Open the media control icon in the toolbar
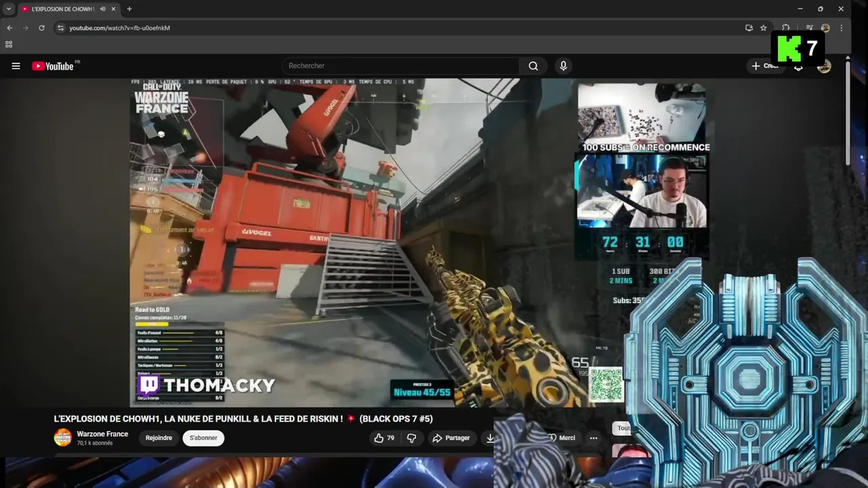The height and width of the screenshot is (488, 868). tap(810, 28)
